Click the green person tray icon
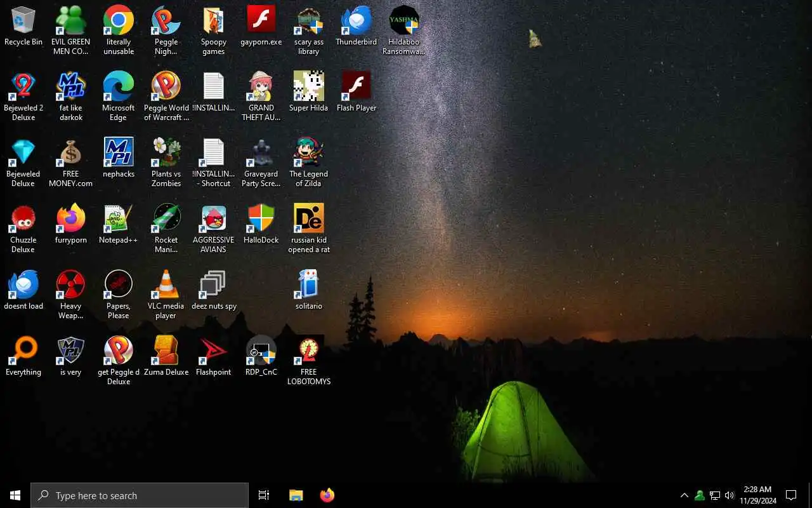Image resolution: width=812 pixels, height=508 pixels. click(700, 495)
